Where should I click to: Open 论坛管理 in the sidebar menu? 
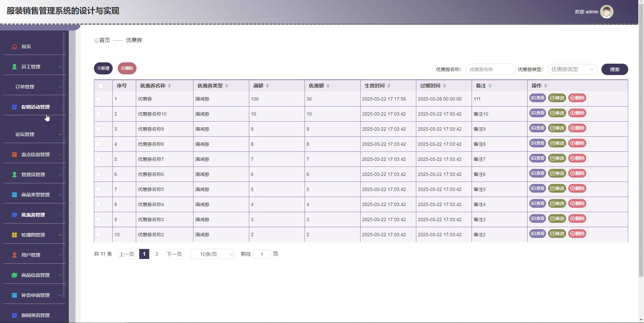(34, 134)
